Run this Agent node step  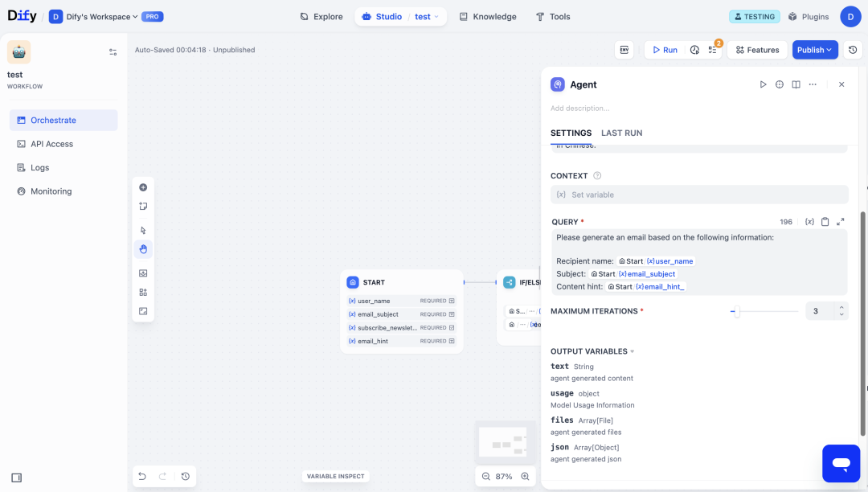coord(763,84)
